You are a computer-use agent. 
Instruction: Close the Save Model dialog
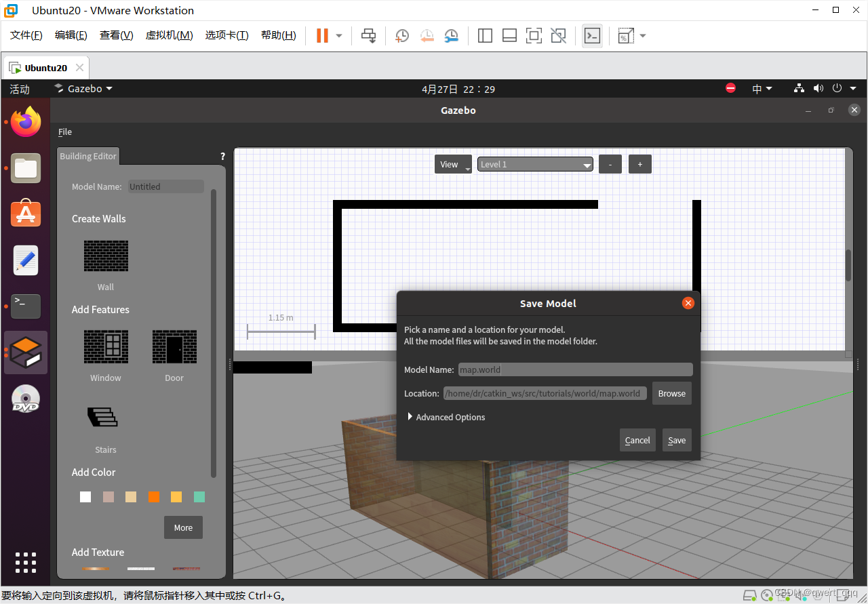(x=688, y=303)
